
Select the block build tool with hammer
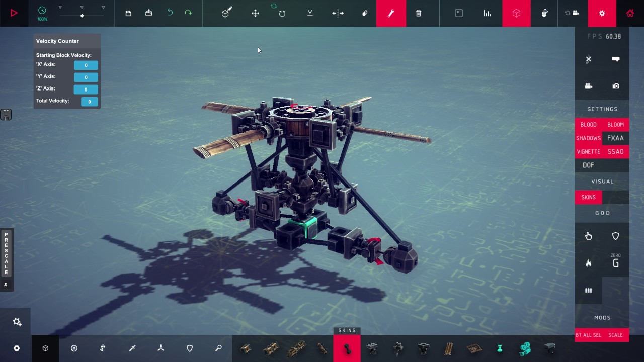pyautogui.click(x=226, y=13)
